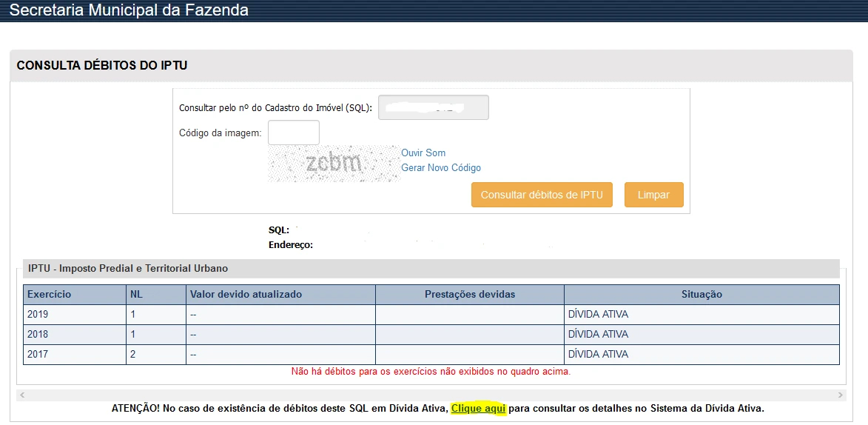Screen dimensions: 868x425
Task: Select the Valor devido atualizado column header
Action: click(x=280, y=294)
